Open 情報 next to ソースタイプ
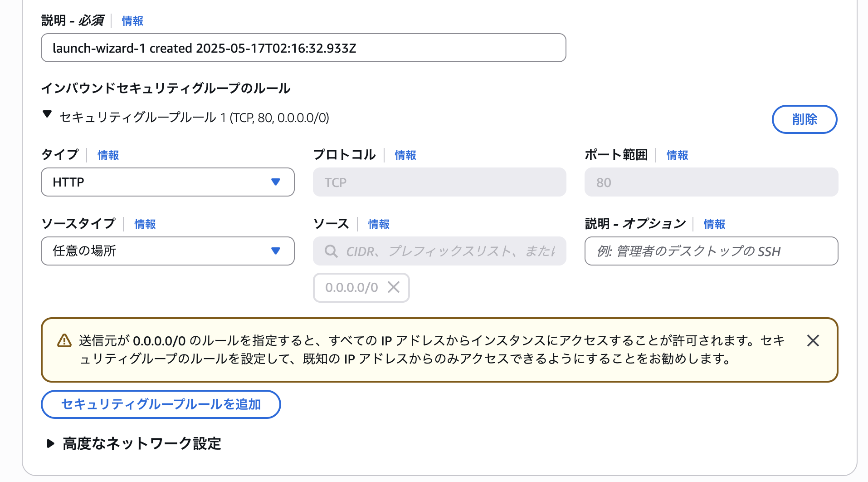The height and width of the screenshot is (482, 868). (144, 224)
